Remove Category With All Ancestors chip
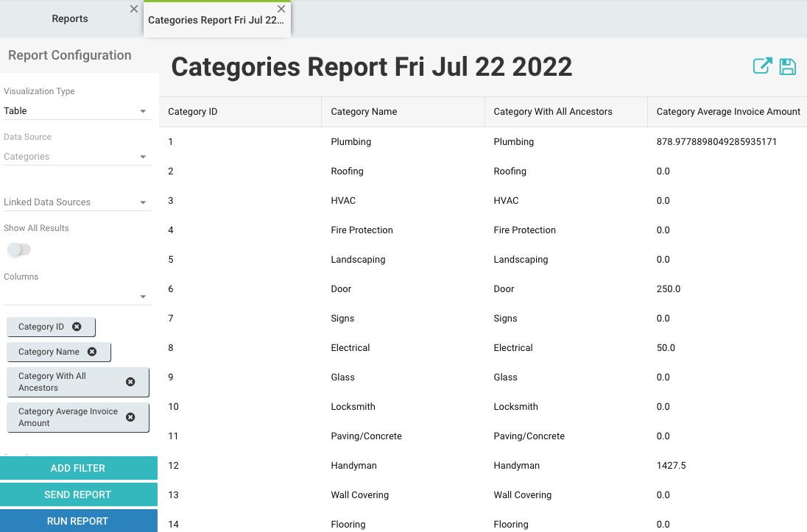Image resolution: width=807 pixels, height=532 pixels. [x=130, y=382]
